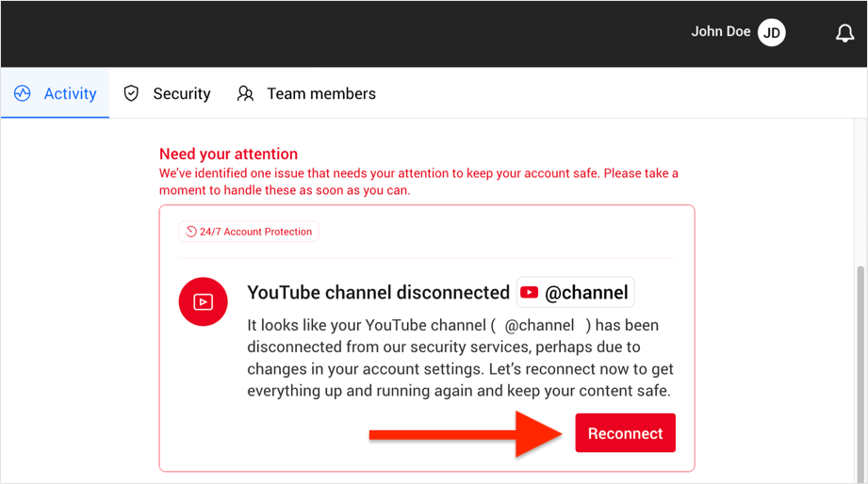Click the YouTube channel disconnected heading
868x484 pixels.
[378, 292]
